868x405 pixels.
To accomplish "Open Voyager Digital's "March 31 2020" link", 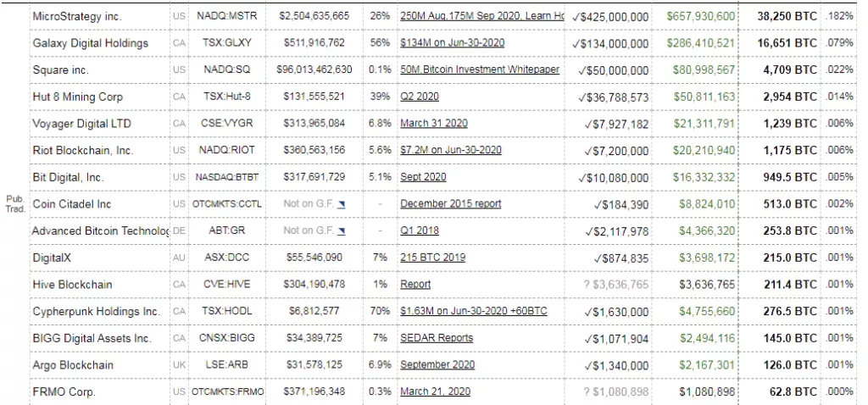I will (x=434, y=124).
